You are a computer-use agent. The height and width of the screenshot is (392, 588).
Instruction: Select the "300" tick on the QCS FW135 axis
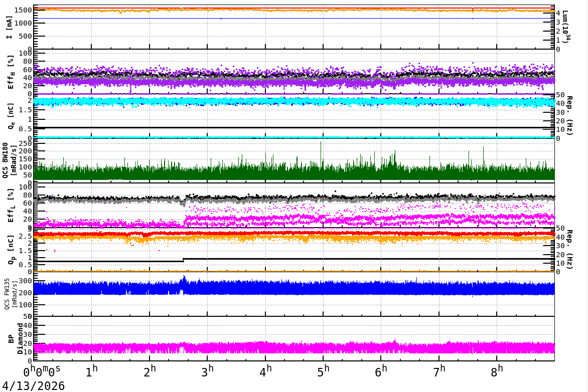pyautogui.click(x=25, y=281)
